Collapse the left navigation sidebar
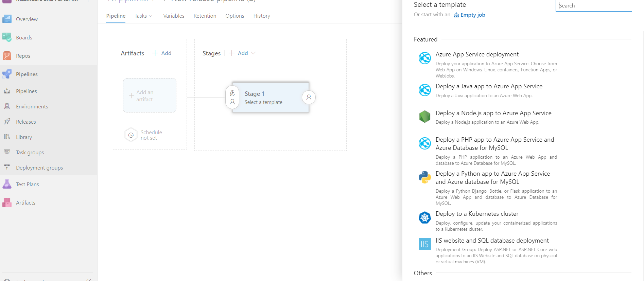This screenshot has width=644, height=281. [x=88, y=279]
